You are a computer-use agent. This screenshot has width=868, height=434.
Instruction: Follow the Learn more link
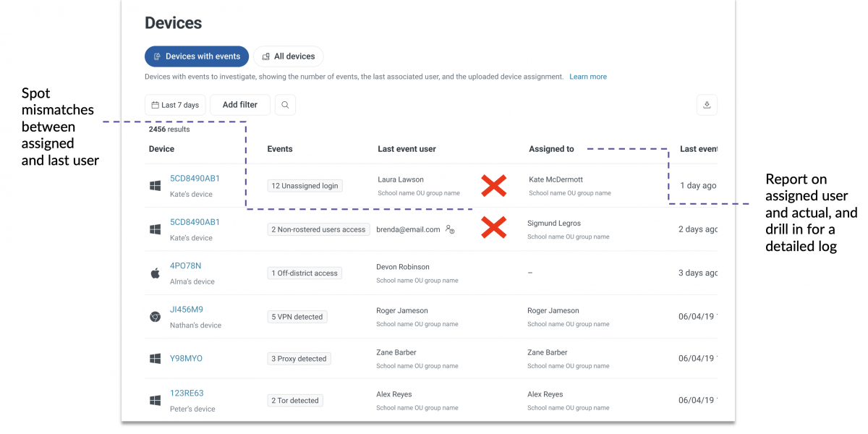tap(588, 77)
